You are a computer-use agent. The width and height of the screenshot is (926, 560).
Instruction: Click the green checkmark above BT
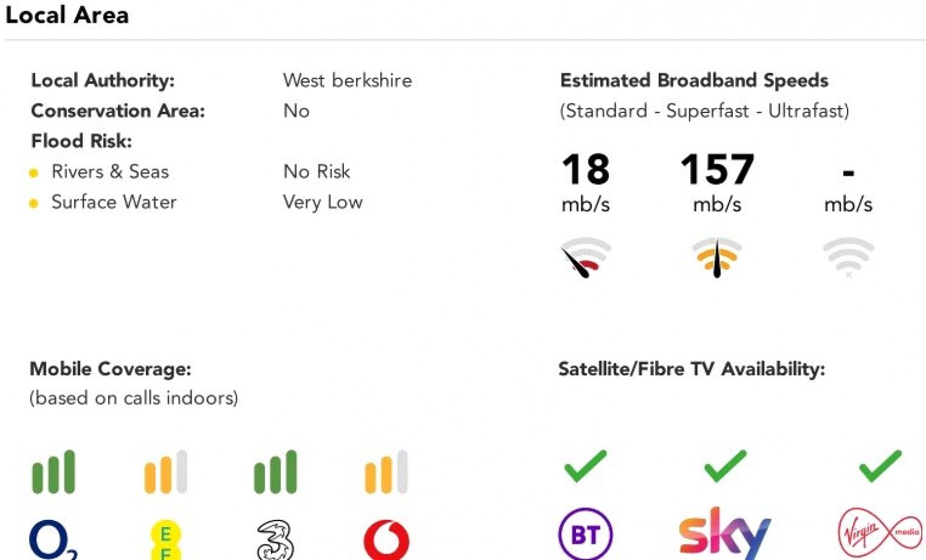pos(585,466)
